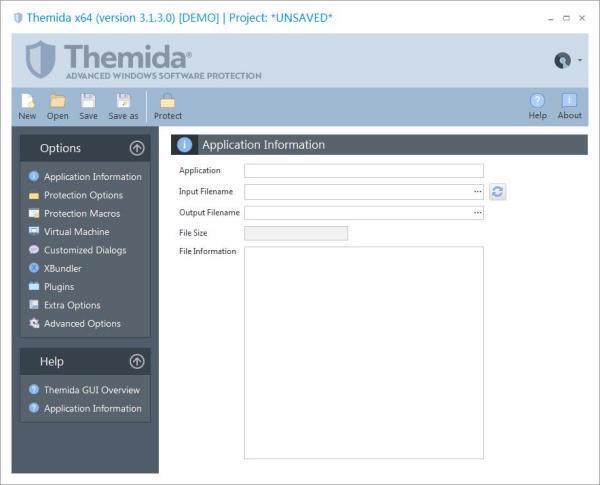Open Themida GUI Overview help link

click(x=92, y=390)
